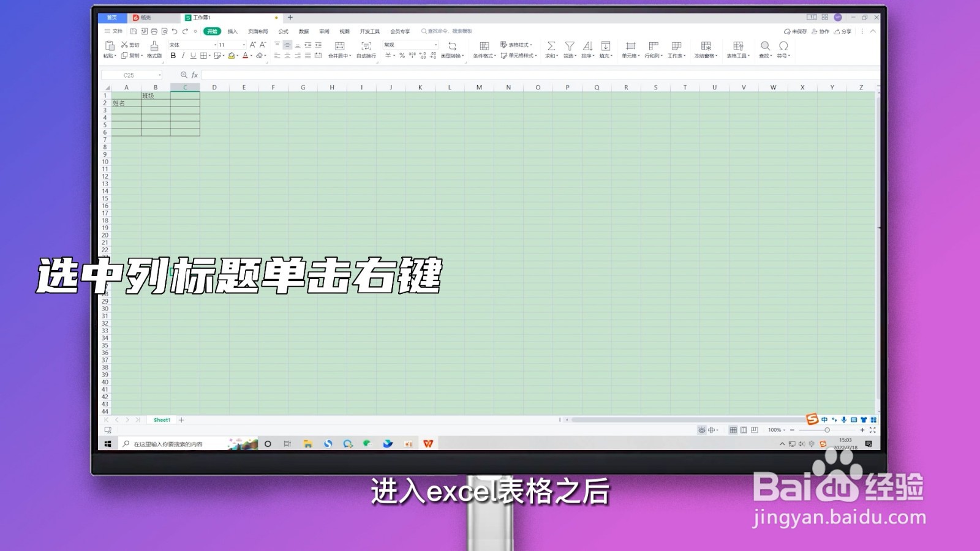Click the Find (查找) magnifier icon
The image size is (980, 551).
(765, 46)
